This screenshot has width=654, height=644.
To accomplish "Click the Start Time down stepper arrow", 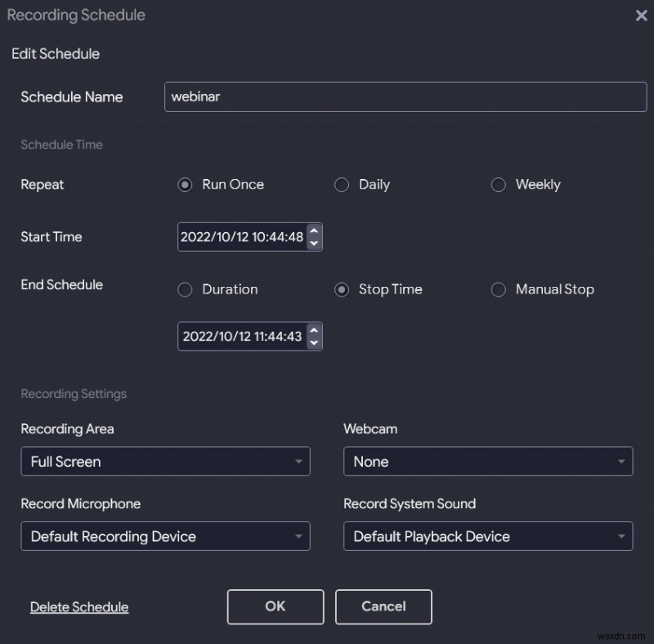I will coord(315,242).
